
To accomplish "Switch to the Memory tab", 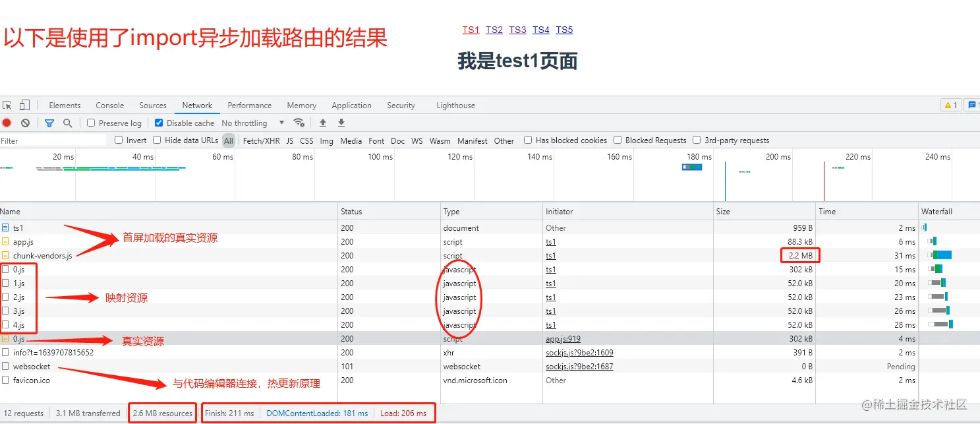I will [302, 106].
